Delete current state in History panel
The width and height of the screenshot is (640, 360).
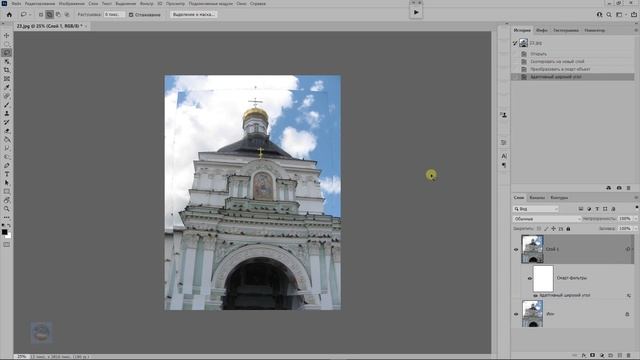[629, 188]
